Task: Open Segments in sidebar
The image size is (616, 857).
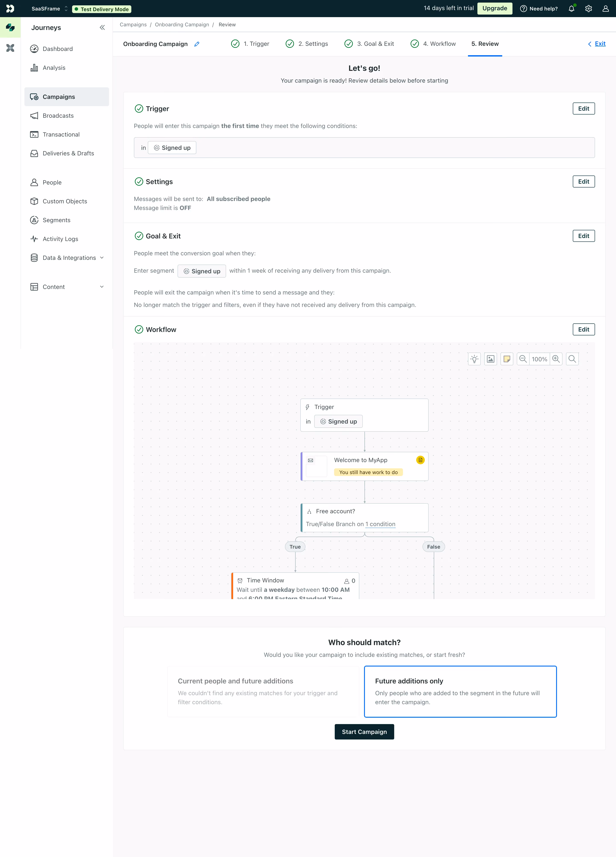Action: pyautogui.click(x=67, y=220)
